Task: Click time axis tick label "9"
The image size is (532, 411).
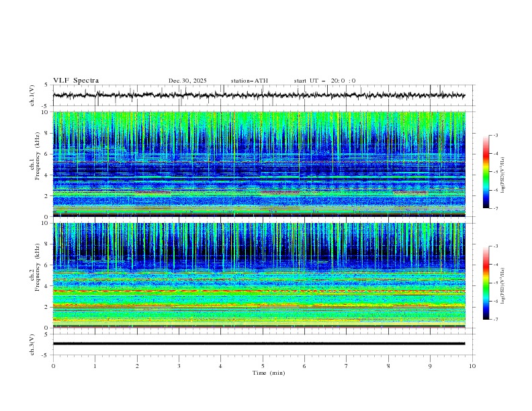Action: [x=430, y=366]
